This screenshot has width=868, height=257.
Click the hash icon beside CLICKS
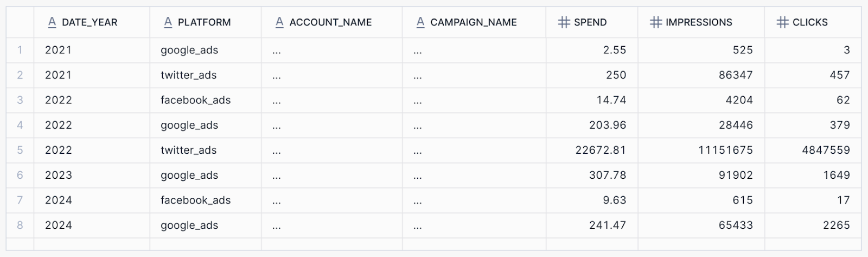pos(782,22)
